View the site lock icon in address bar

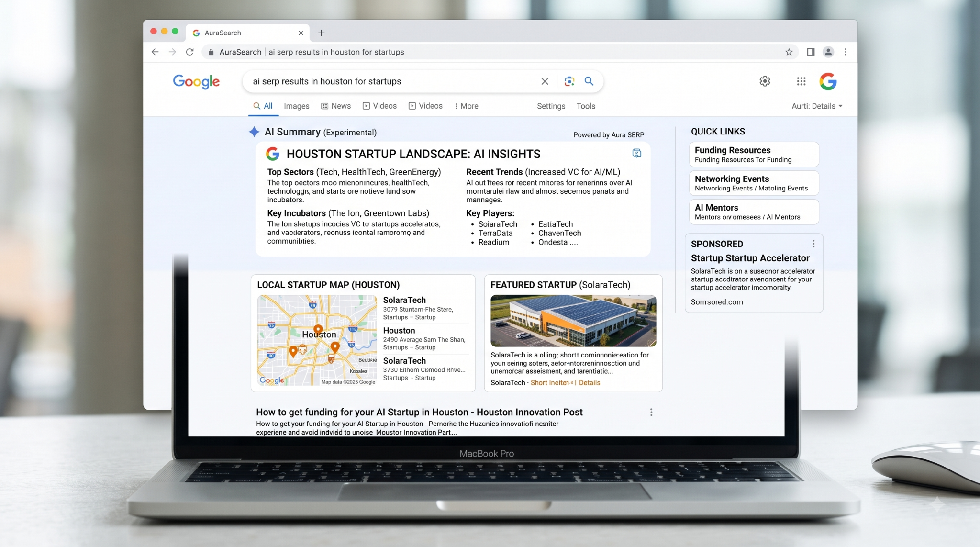[x=211, y=52]
